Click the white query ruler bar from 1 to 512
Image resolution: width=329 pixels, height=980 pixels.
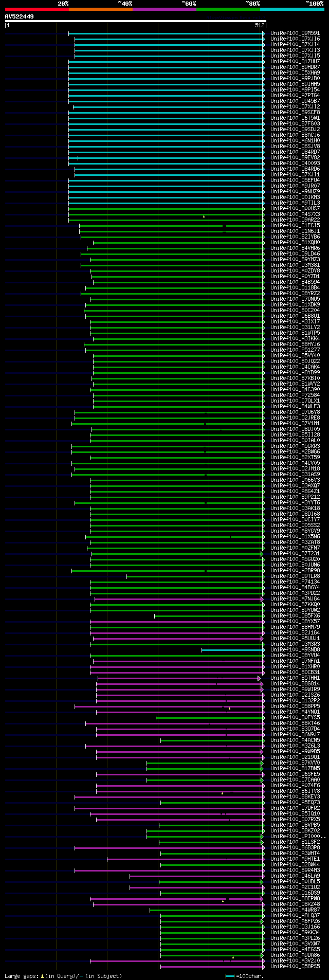click(x=135, y=21)
